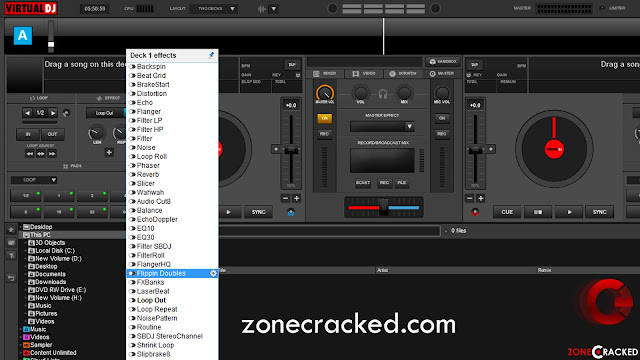The width and height of the screenshot is (640, 360).
Task: Switch to the Video mixer tab
Action: click(364, 73)
